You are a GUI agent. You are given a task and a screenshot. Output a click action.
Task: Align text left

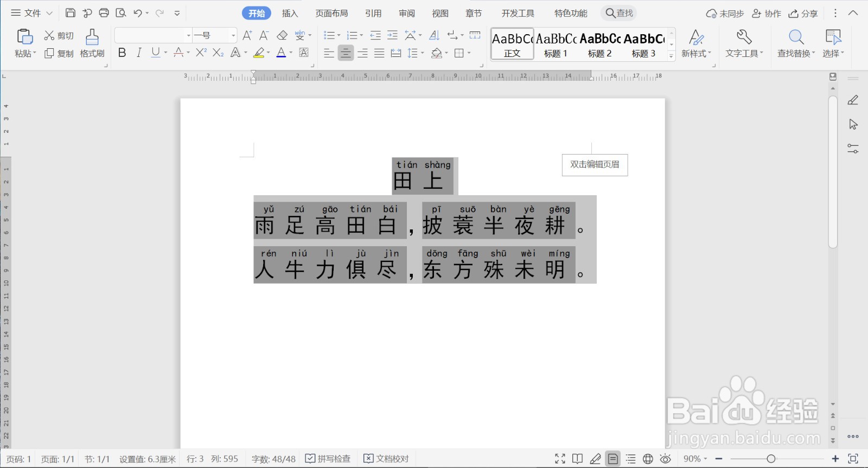tap(329, 53)
